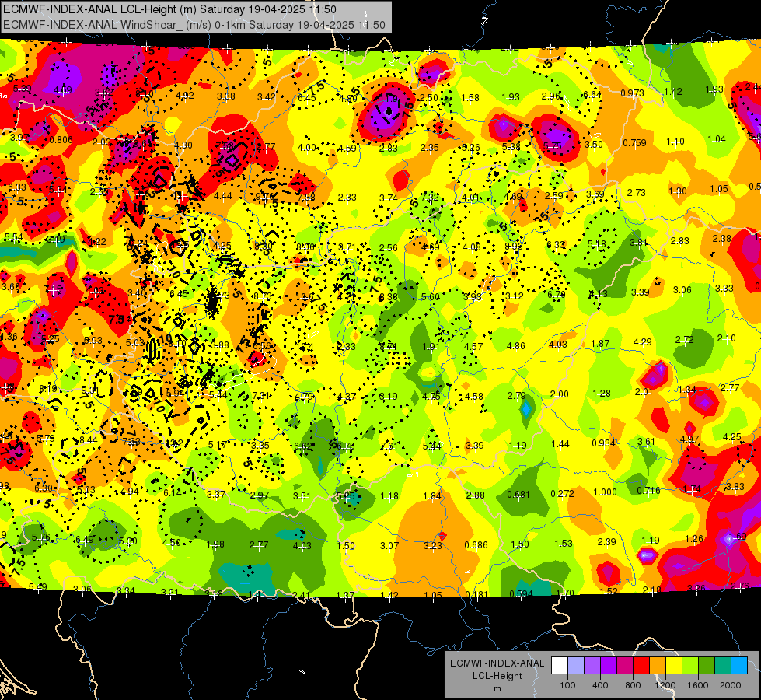This screenshot has height=700, width=761.
Task: Click the legend tick label '800'
Action: click(x=633, y=685)
